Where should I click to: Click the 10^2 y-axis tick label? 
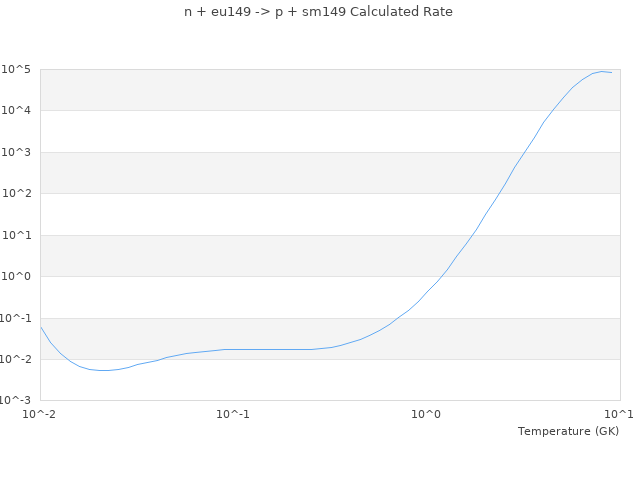[x=18, y=193]
